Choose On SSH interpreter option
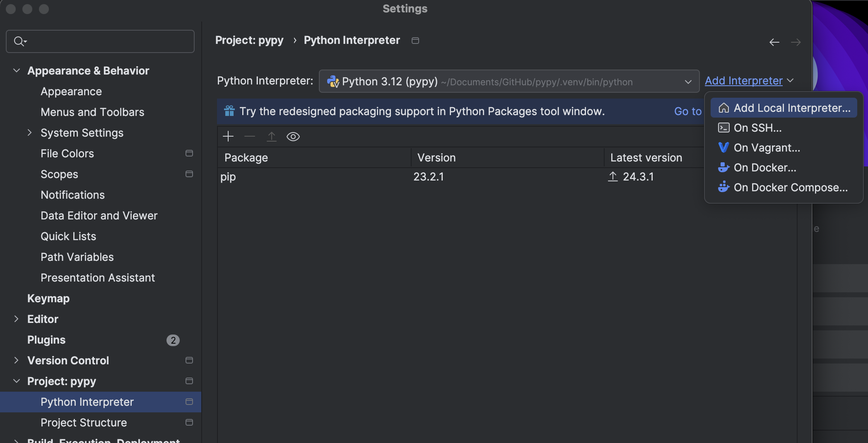 pos(757,128)
